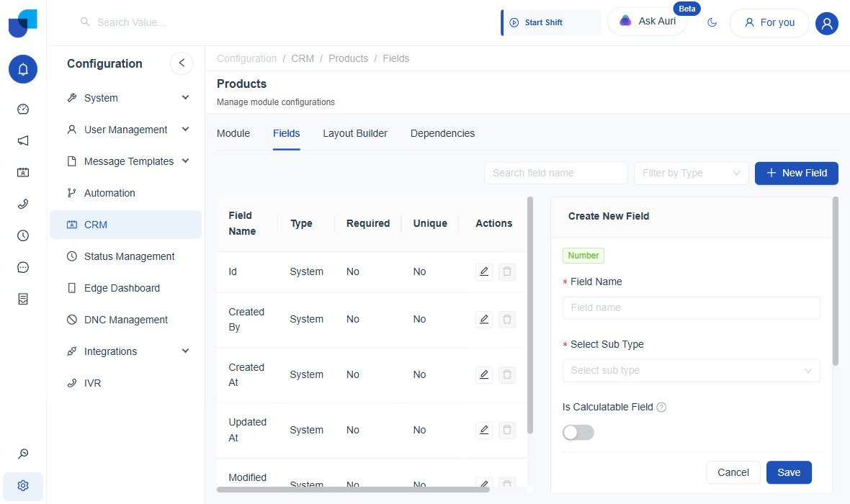The image size is (850, 504).
Task: Switch to the Dependencies tab
Action: [x=442, y=133]
